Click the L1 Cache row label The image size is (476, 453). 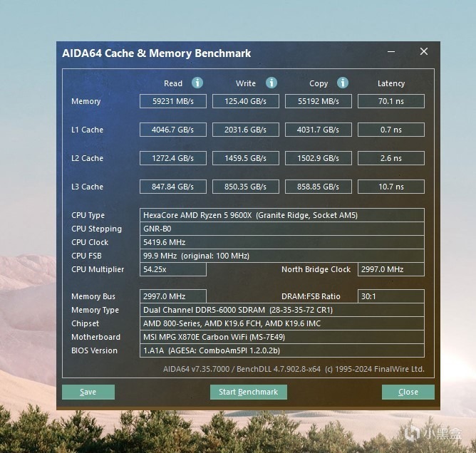87,130
